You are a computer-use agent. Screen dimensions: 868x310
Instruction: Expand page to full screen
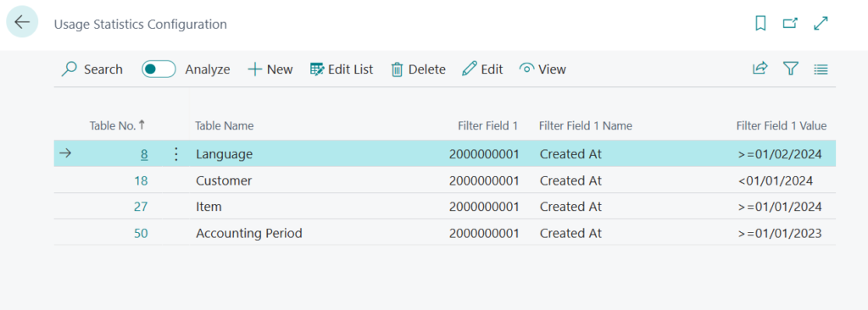821,23
